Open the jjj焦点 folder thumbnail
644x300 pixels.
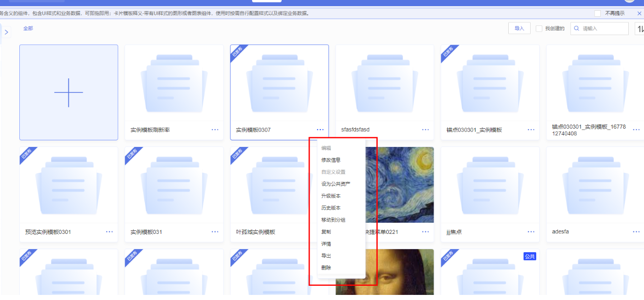[x=490, y=185]
